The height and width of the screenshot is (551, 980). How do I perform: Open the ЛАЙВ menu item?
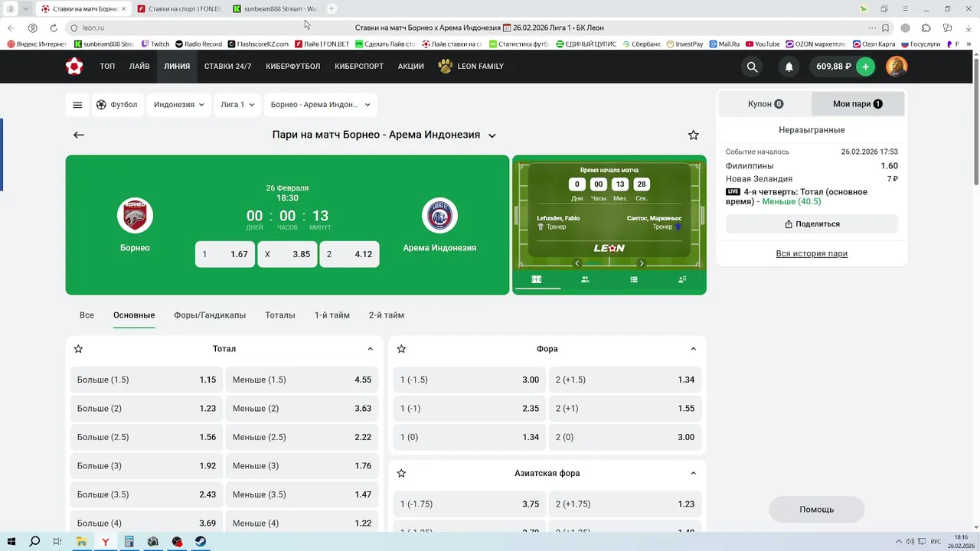point(139,67)
